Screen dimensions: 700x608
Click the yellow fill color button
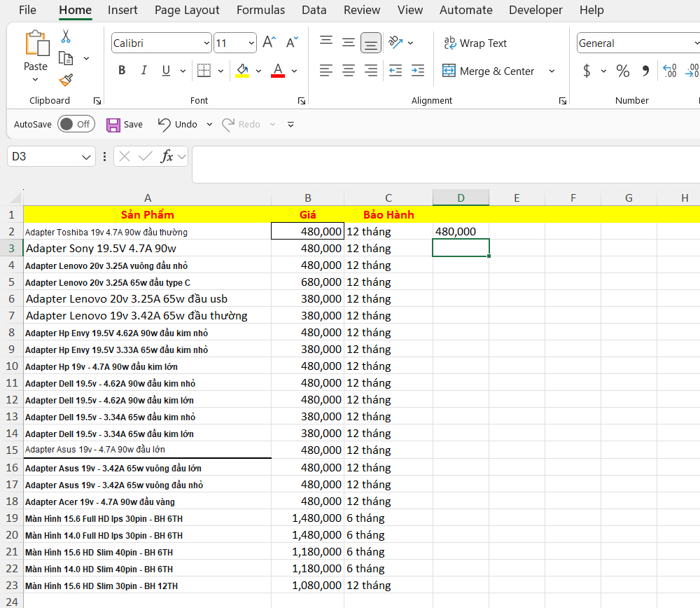[242, 71]
